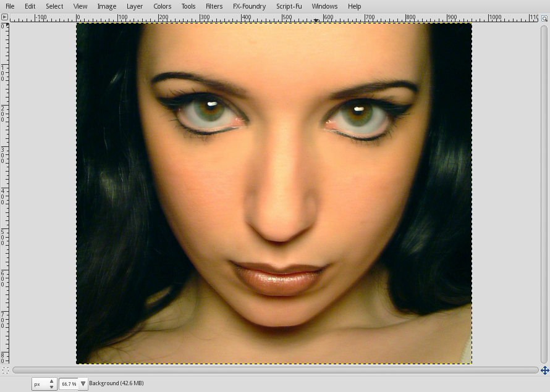This screenshot has width=550, height=392.
Task: Click the navigation crosshair icon at bottom-right
Action: (546, 370)
